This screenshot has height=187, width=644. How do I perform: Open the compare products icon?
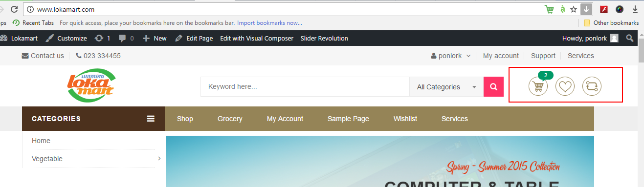[x=592, y=86]
